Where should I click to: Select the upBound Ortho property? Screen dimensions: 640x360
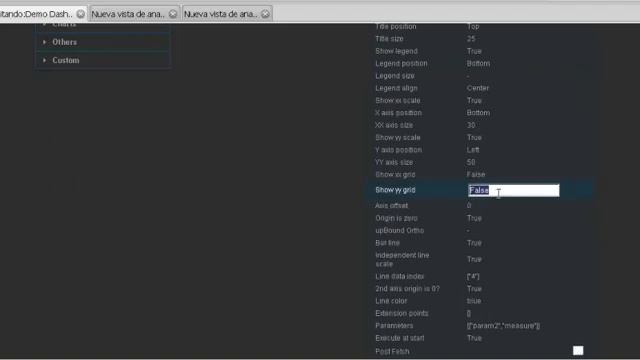(x=400, y=231)
